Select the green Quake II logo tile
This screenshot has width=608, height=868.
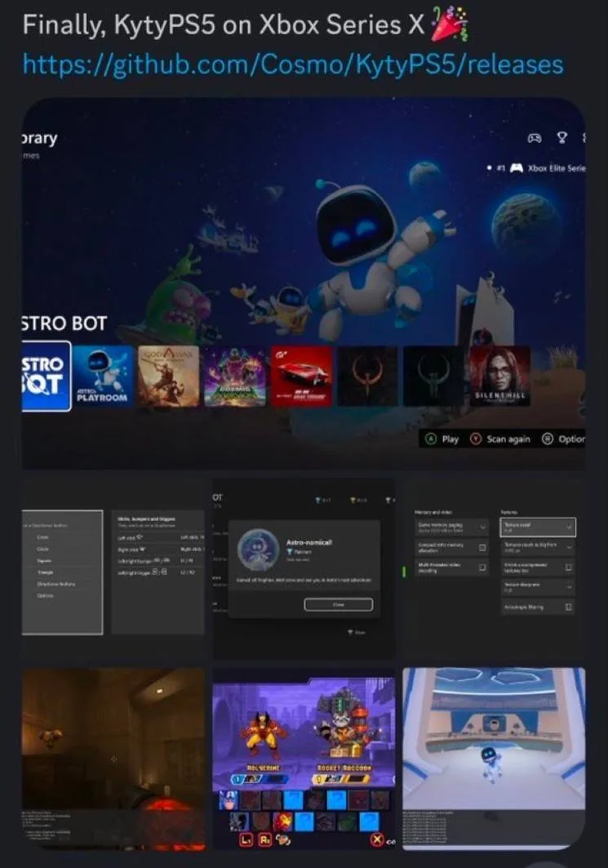[433, 376]
